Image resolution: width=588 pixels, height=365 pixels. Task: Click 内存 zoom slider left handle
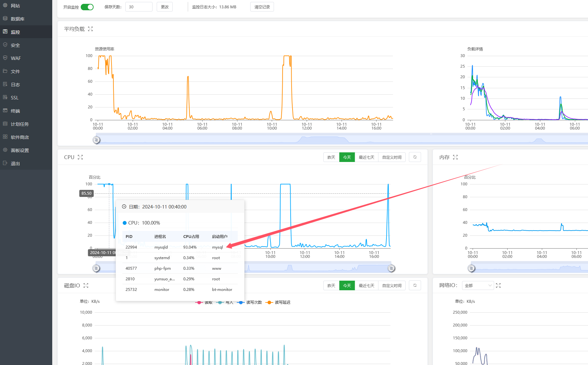471,268
